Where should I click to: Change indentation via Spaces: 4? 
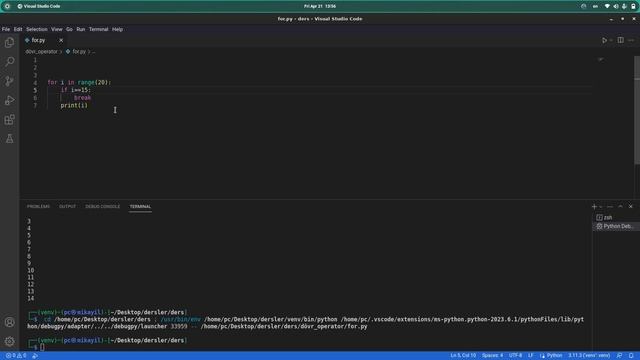[492, 356]
